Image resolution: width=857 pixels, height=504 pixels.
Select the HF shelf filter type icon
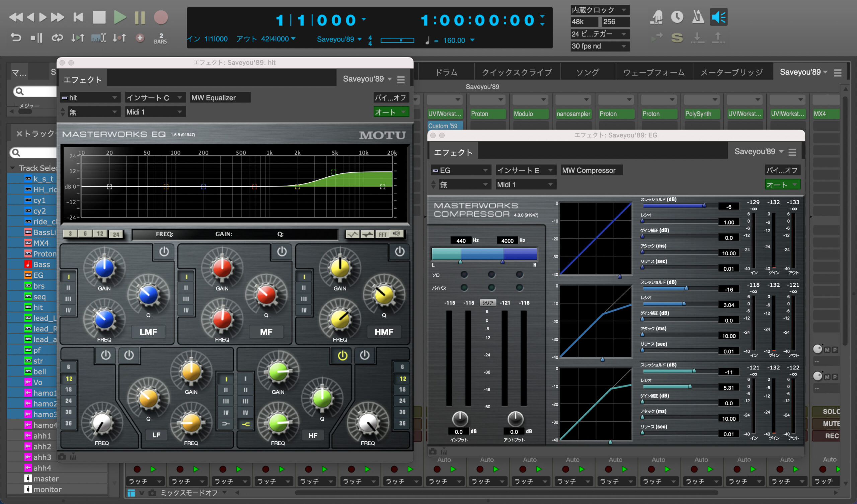(x=245, y=424)
